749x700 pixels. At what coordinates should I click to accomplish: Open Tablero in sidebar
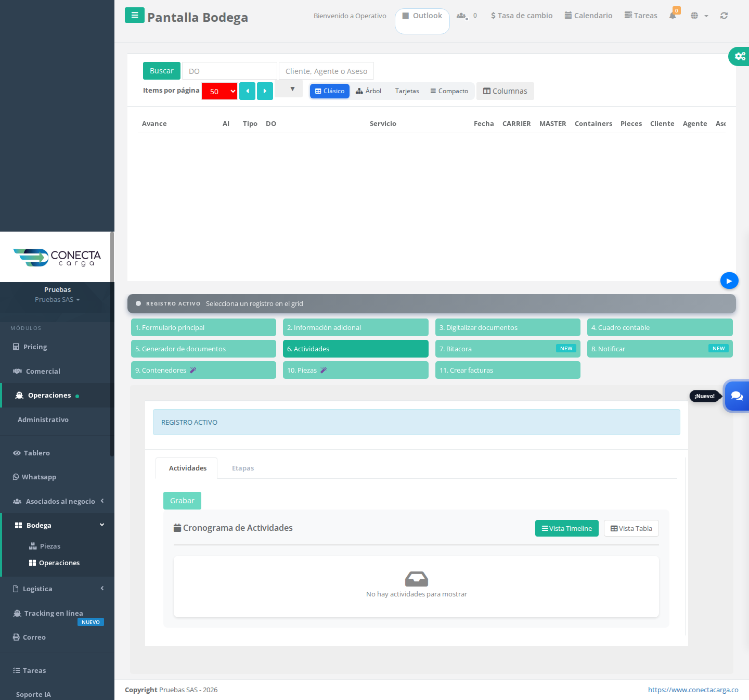tap(57, 453)
